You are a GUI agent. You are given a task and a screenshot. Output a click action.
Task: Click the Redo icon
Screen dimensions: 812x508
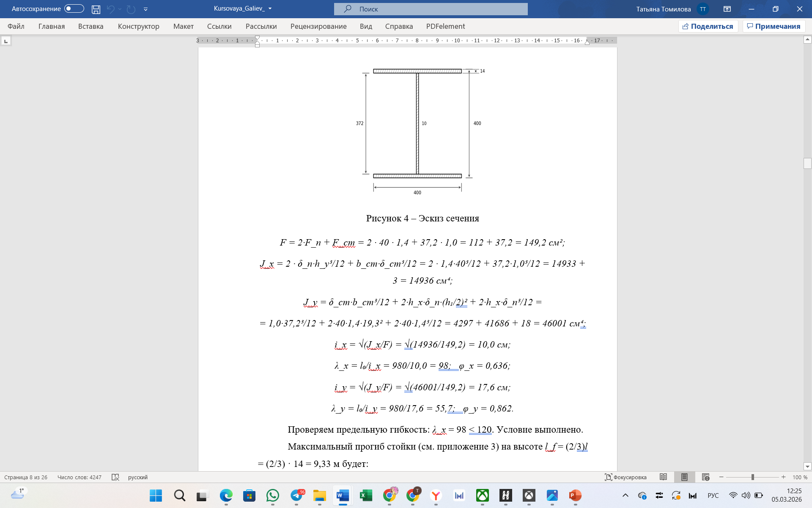[x=131, y=9]
